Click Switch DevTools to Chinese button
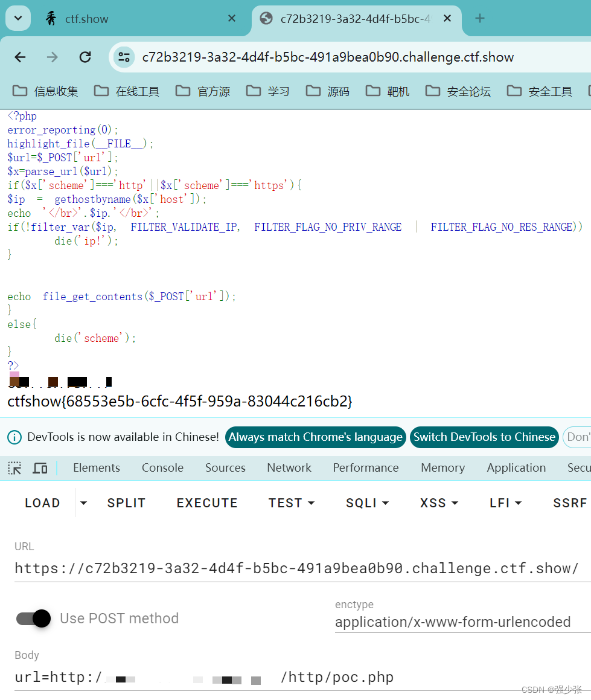591x700 pixels. click(x=484, y=437)
